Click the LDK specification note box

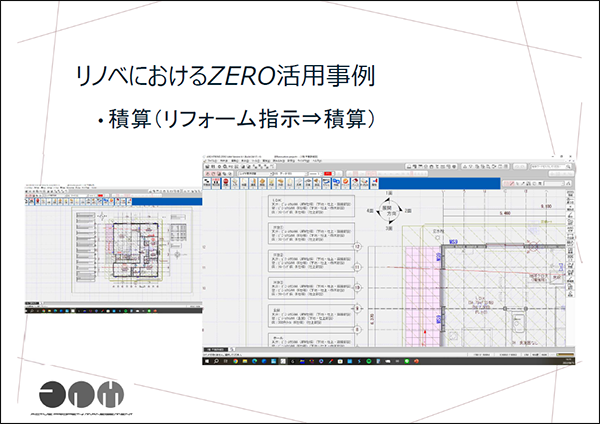pos(311,207)
